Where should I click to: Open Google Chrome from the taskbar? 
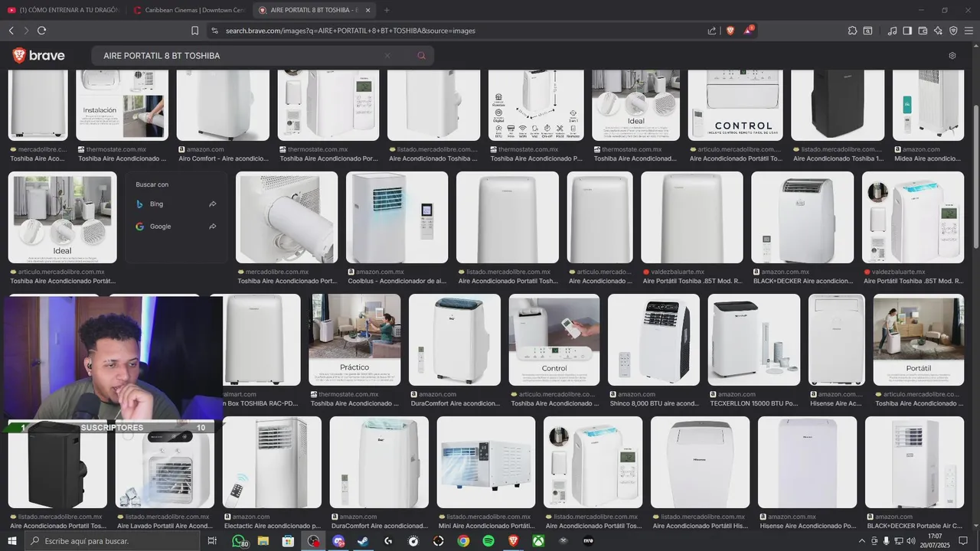click(x=463, y=541)
